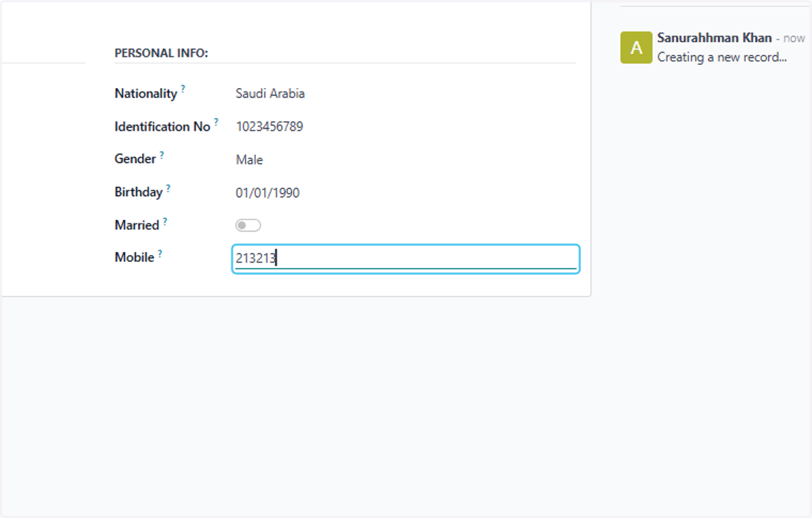The width and height of the screenshot is (812, 518).
Task: Click the Birthday date 01/01/1990
Action: tap(267, 193)
